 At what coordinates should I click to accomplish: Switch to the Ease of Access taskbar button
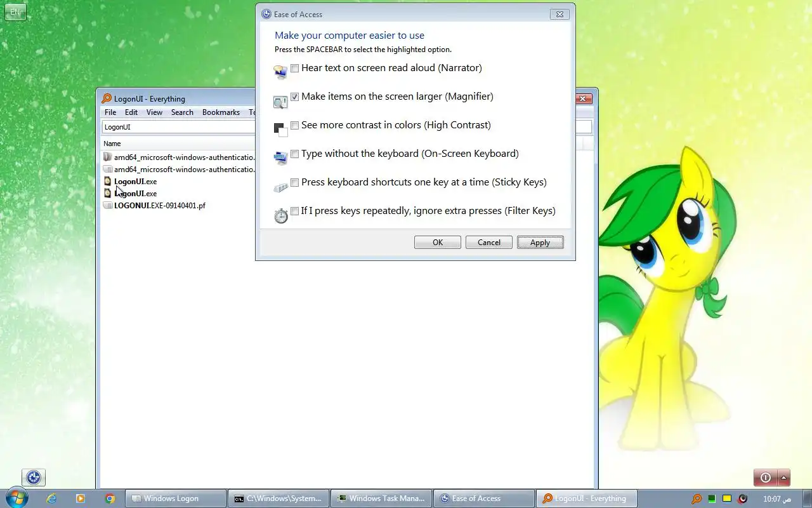click(484, 498)
